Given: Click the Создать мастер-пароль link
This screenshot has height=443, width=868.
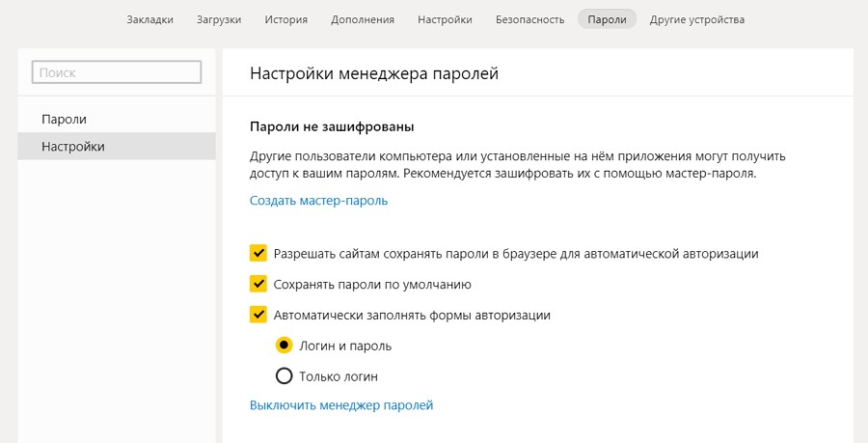Looking at the screenshot, I should click(318, 201).
